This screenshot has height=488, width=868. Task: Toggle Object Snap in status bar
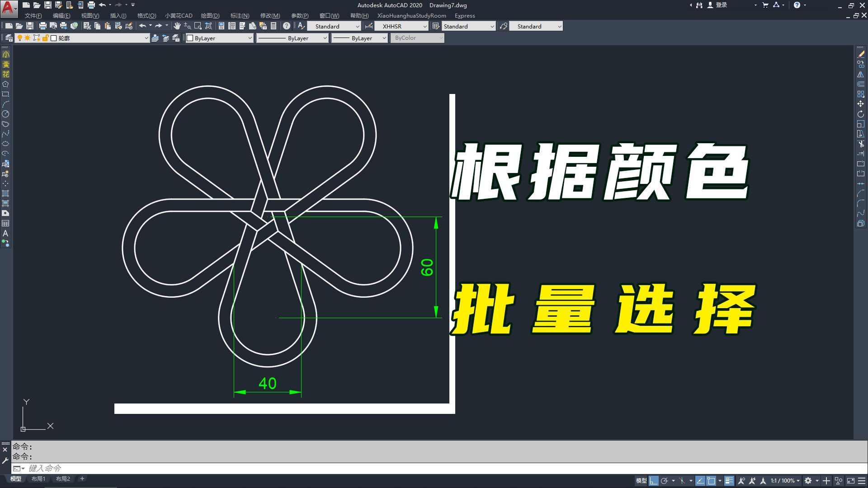click(x=711, y=481)
